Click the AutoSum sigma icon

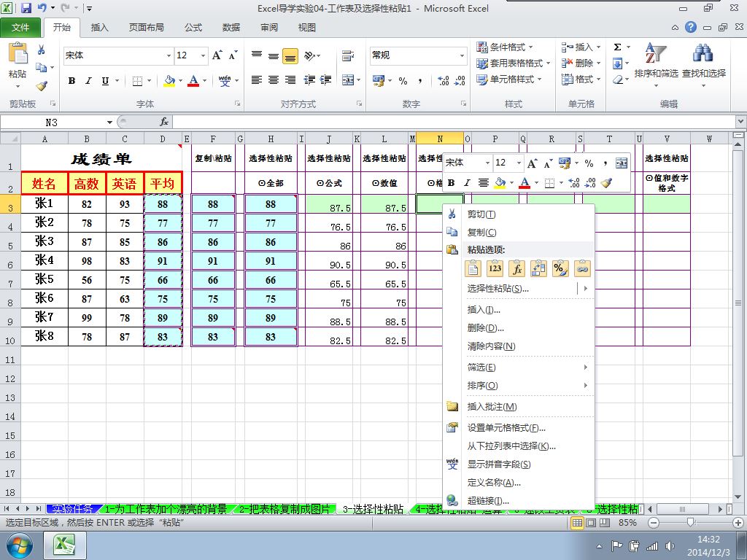[x=617, y=47]
